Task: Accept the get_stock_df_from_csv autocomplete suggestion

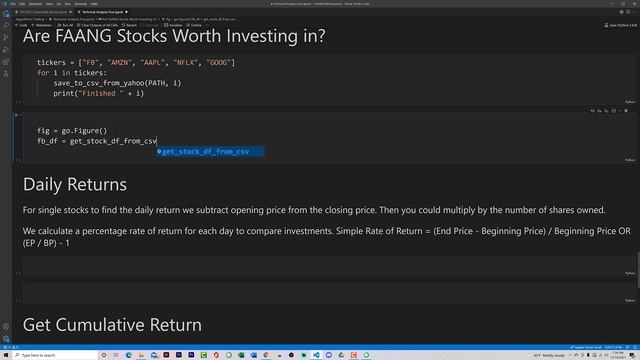Action: (210, 151)
